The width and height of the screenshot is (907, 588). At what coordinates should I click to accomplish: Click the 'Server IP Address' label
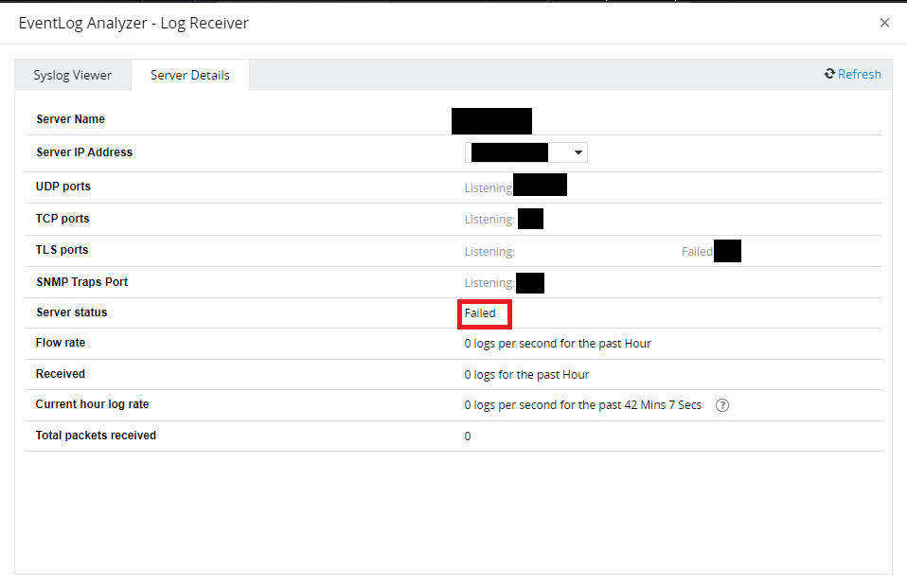pos(84,152)
